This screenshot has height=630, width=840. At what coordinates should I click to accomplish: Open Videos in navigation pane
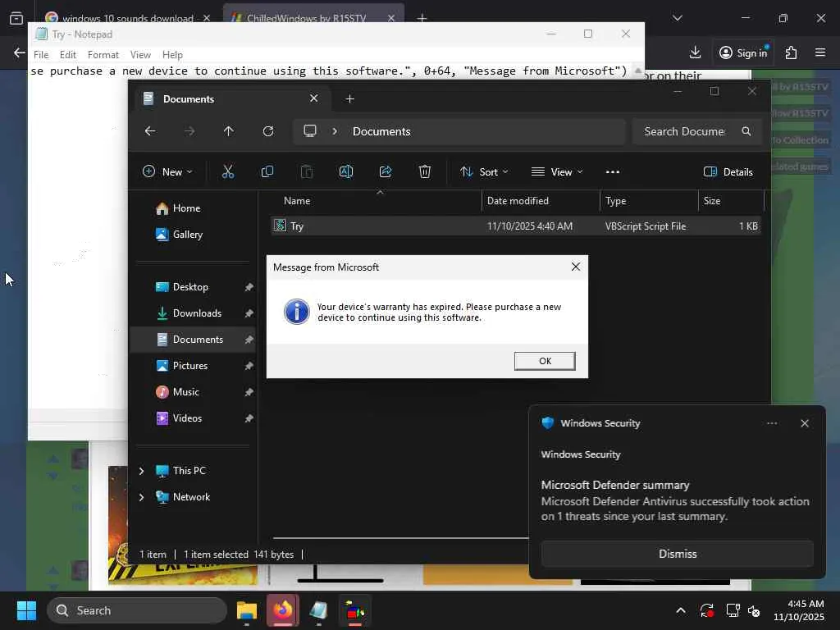click(x=187, y=418)
